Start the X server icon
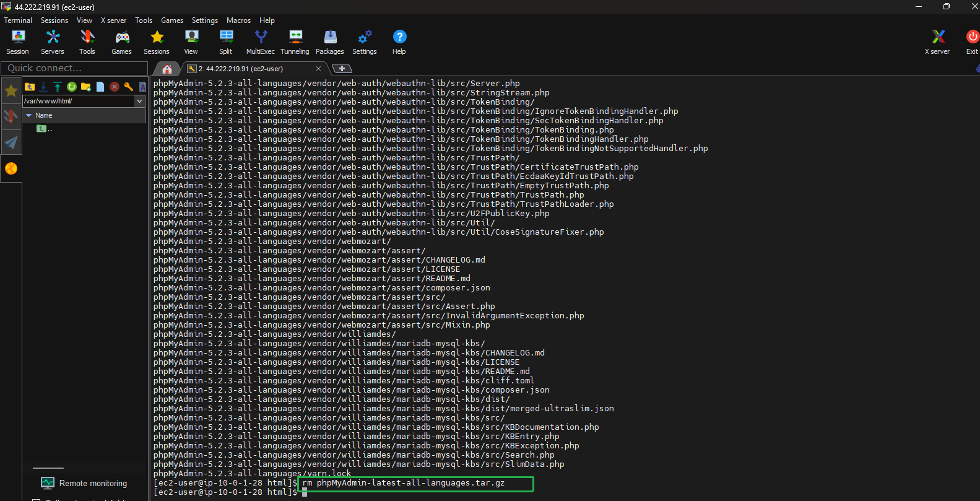This screenshot has width=980, height=501. coord(937,42)
